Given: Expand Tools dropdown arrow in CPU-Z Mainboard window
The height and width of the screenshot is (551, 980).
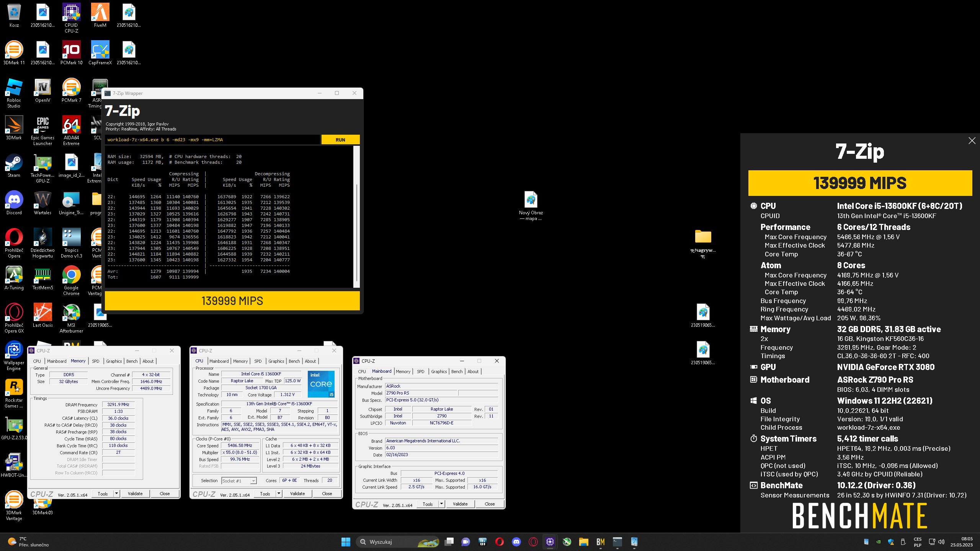Looking at the screenshot, I should [x=441, y=504].
